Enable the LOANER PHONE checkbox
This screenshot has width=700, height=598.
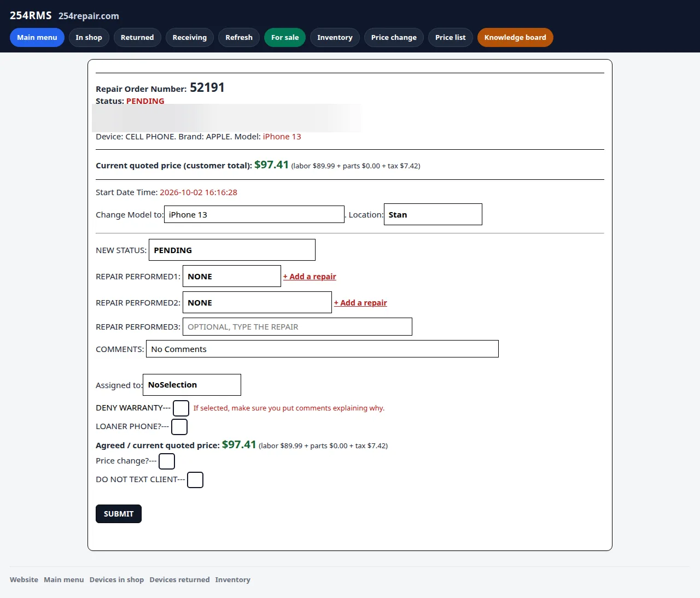(179, 427)
